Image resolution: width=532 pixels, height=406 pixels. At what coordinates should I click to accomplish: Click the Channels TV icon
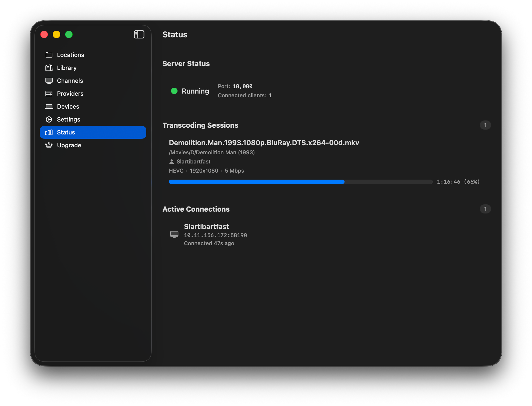[x=49, y=81]
